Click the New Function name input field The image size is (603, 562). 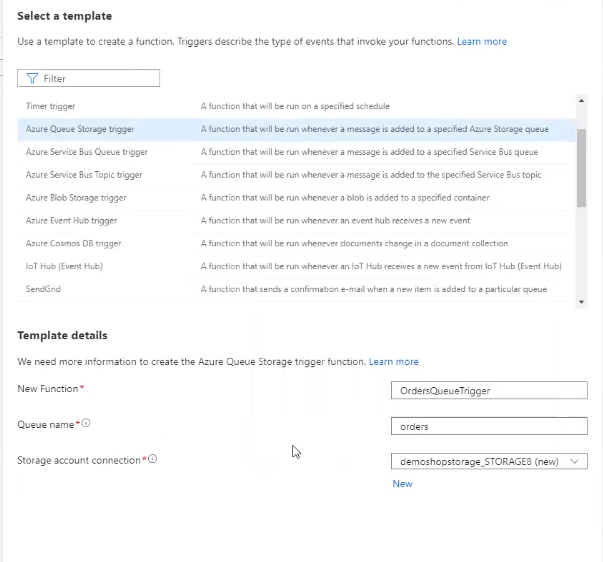click(487, 390)
